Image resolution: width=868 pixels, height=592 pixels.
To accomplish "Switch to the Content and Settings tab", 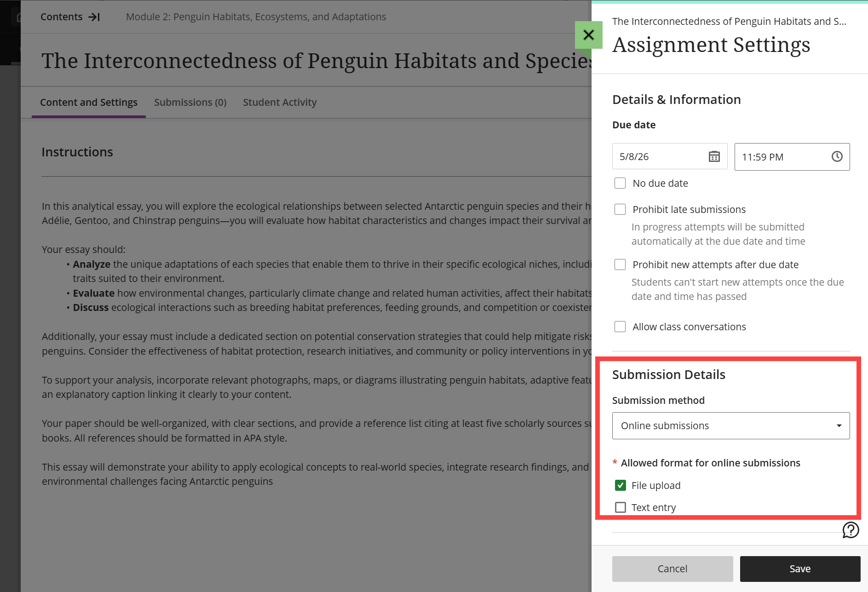I will click(89, 103).
